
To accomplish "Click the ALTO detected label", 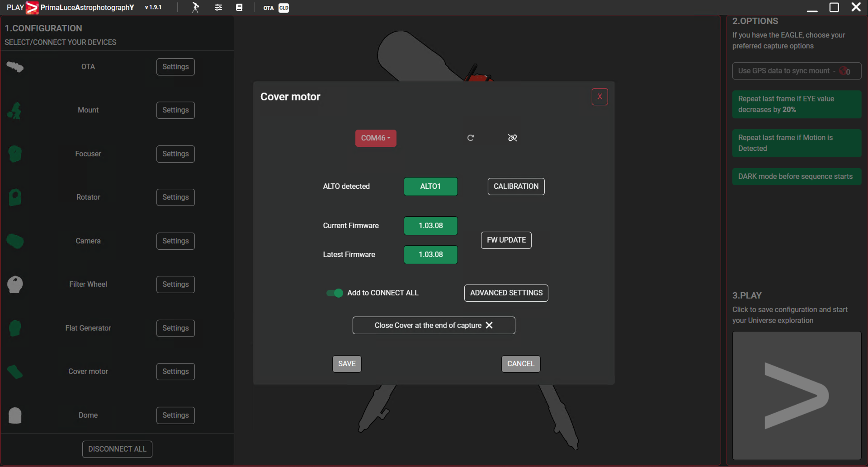I will coord(346,187).
